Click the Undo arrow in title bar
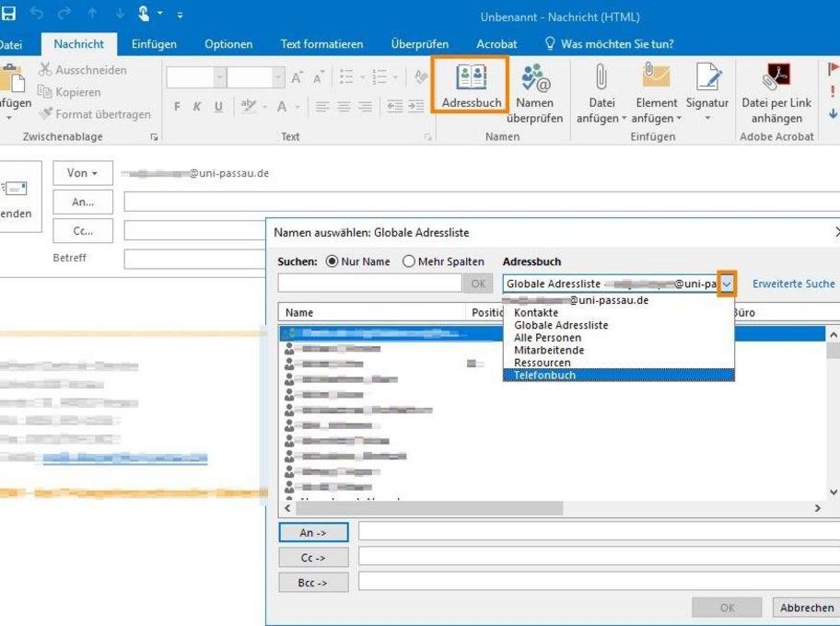The height and width of the screenshot is (626, 840). [37, 14]
